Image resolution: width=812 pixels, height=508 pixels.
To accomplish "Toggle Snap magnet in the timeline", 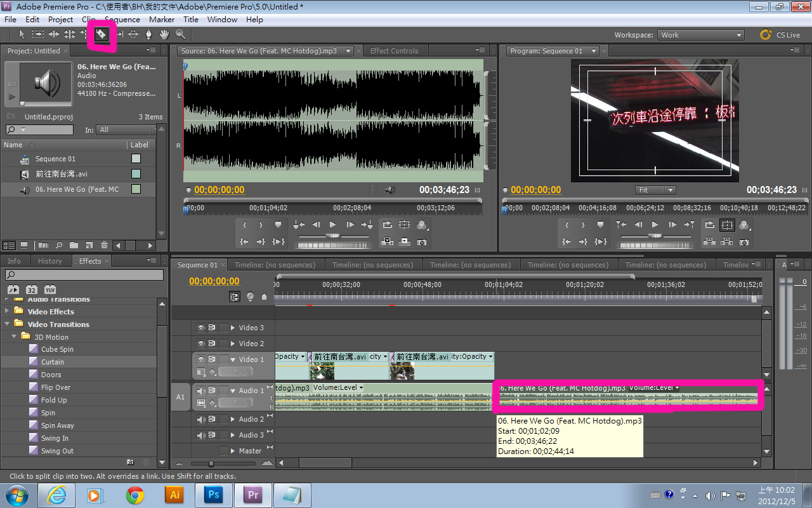I will (235, 297).
